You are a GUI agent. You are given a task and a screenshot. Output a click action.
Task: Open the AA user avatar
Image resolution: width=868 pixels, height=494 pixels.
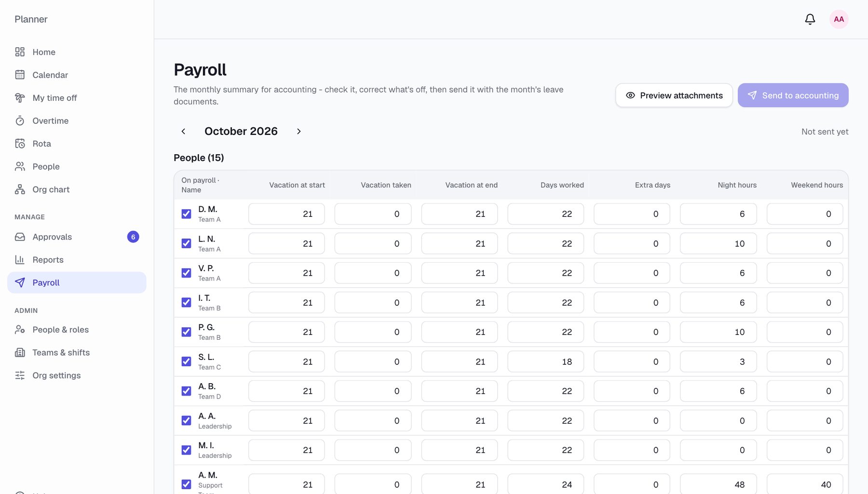click(x=839, y=19)
